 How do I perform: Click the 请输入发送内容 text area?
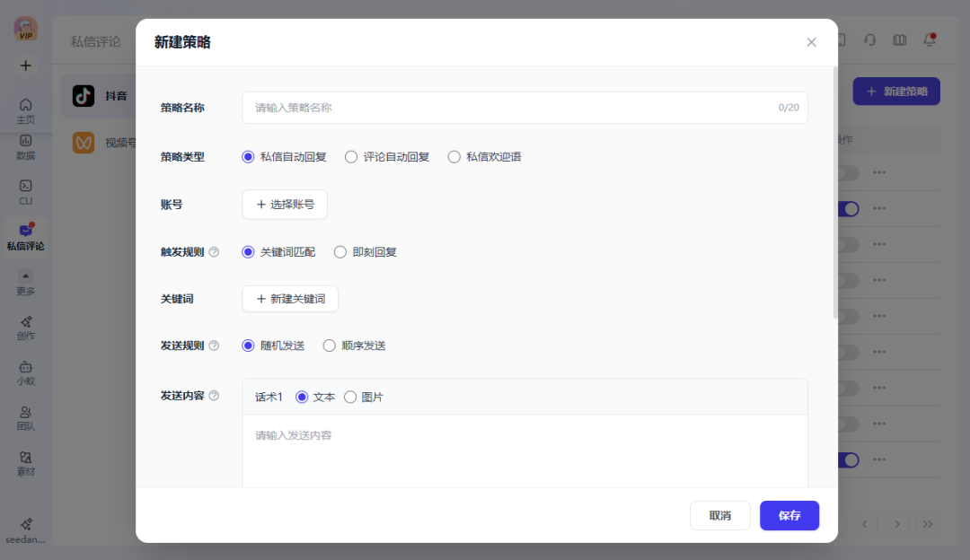click(525, 451)
